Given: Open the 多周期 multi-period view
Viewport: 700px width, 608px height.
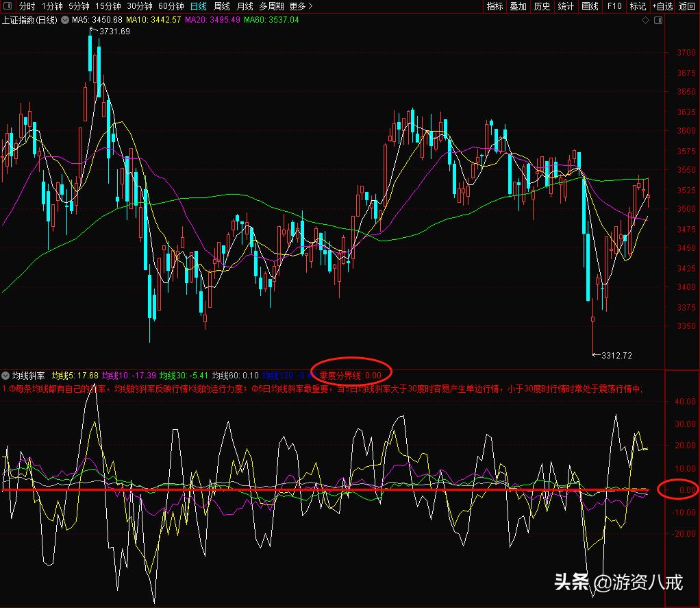Looking at the screenshot, I should pyautogui.click(x=272, y=6).
